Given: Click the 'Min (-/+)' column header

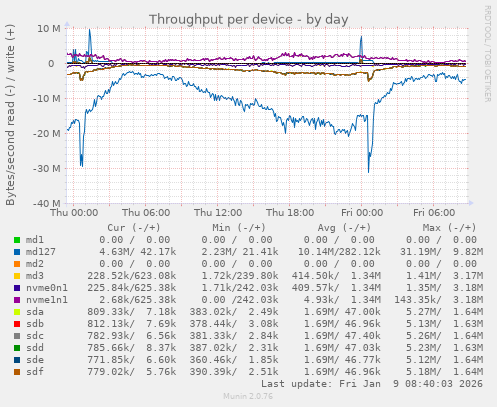Looking at the screenshot, I should point(239,228).
